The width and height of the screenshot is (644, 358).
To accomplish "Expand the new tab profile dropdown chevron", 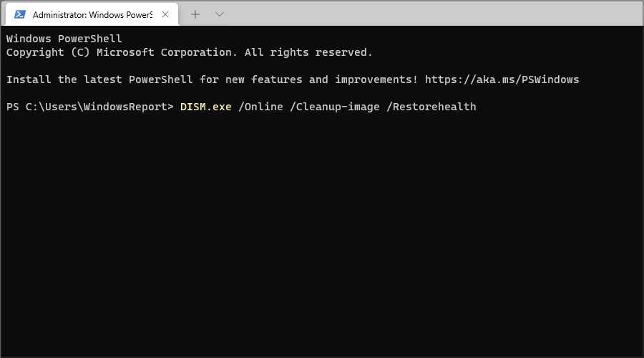I will point(220,14).
